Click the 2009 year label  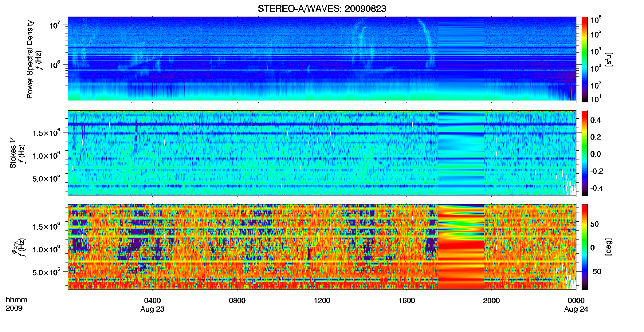14,308
